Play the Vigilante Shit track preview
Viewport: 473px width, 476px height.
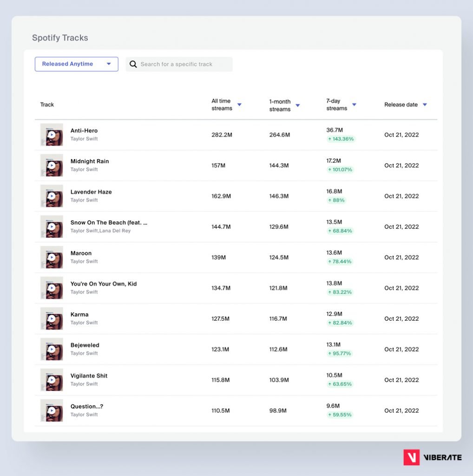(52, 380)
